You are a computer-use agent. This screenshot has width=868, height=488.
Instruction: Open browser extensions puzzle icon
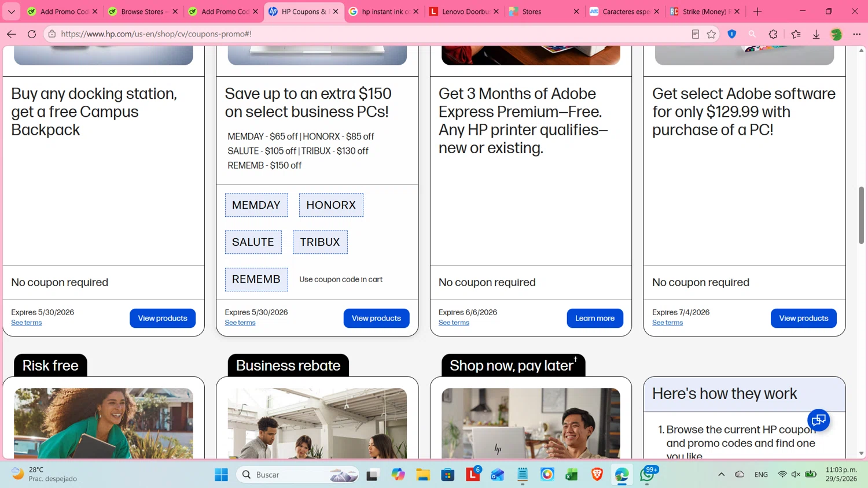pos(773,34)
